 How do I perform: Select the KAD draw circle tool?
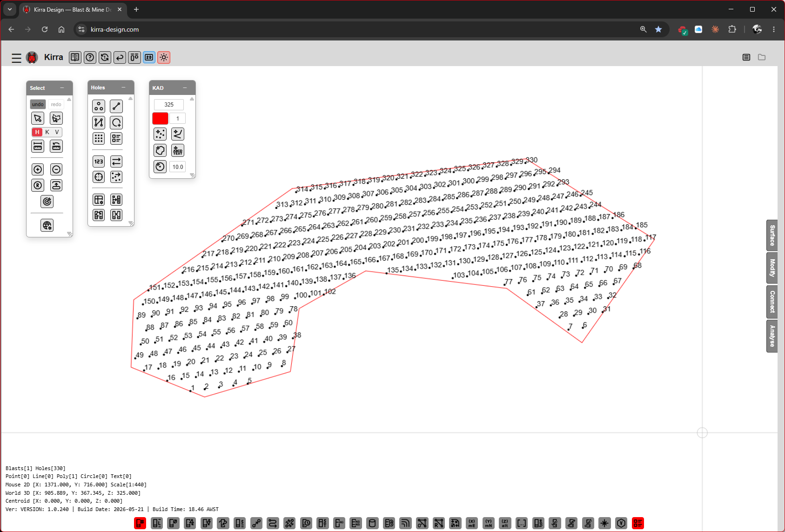[x=160, y=167]
